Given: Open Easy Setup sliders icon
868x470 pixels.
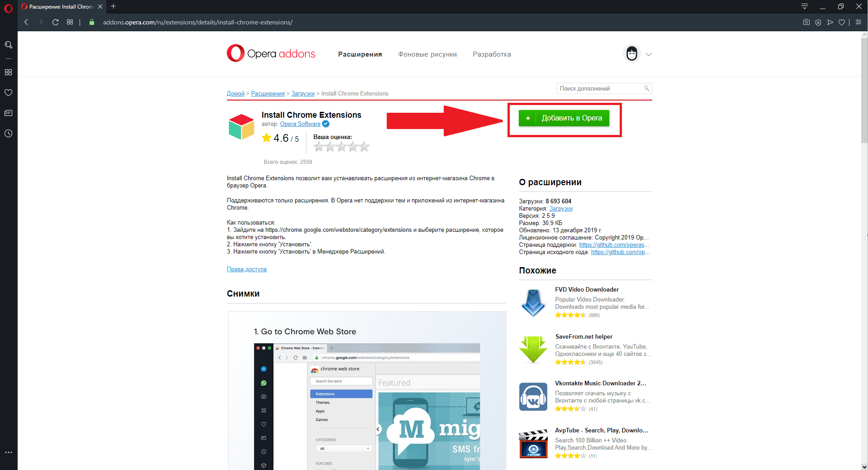Looking at the screenshot, I should 858,22.
